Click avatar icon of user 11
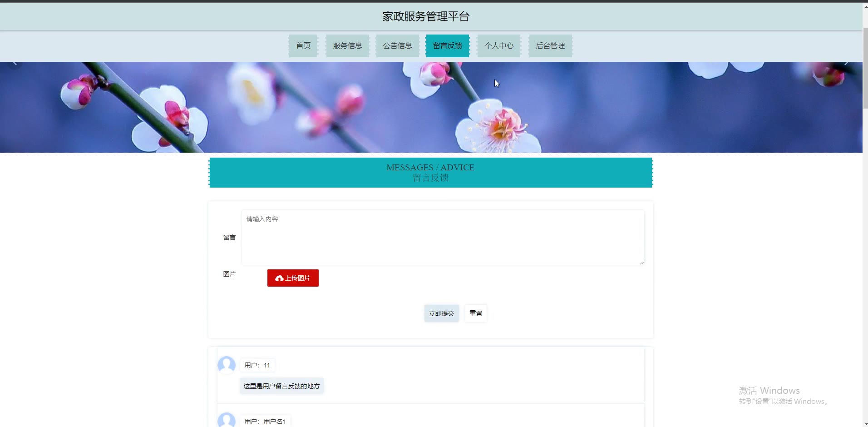Viewport: 868px width, 427px height. [x=227, y=365]
